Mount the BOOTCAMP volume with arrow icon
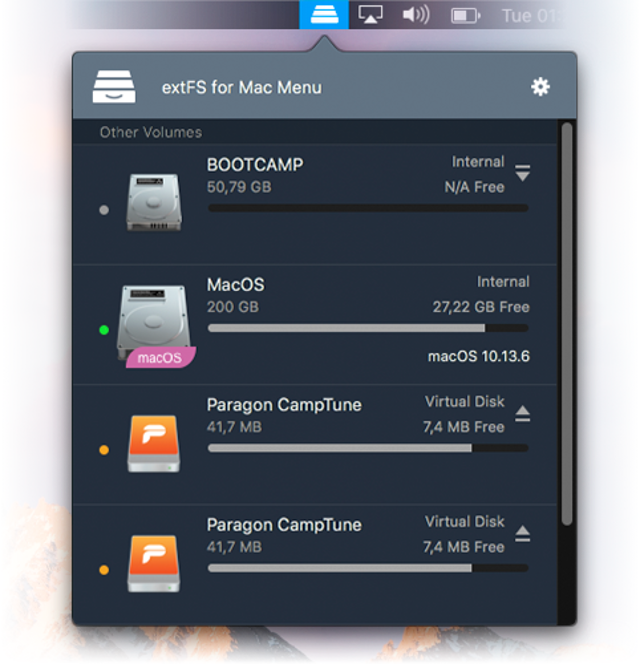640x664 pixels. tap(522, 173)
